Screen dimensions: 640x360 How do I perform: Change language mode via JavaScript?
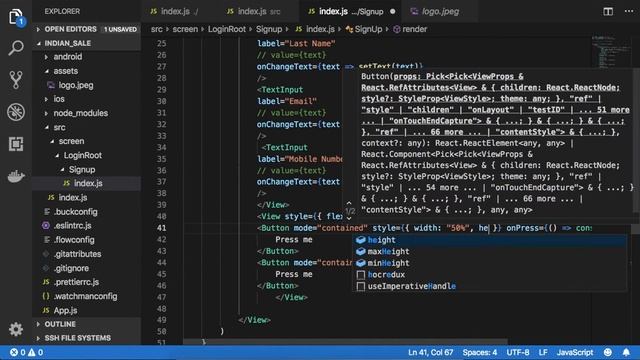pos(575,352)
